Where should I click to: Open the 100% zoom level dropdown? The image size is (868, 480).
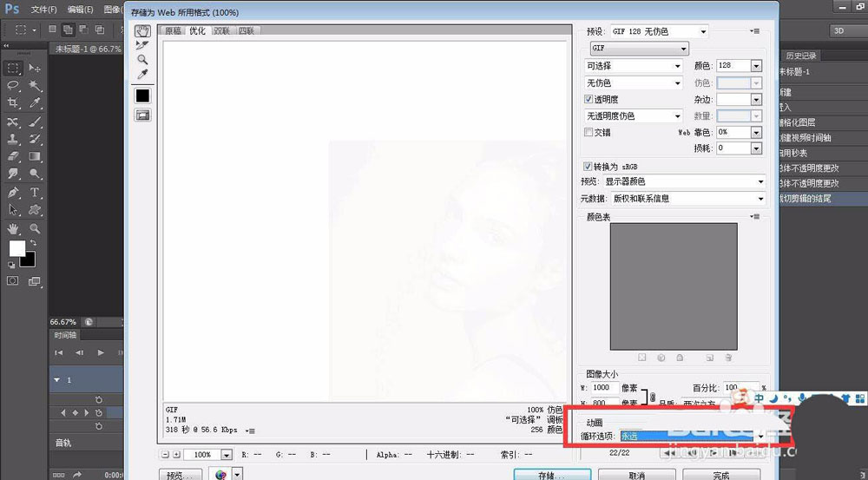click(226, 455)
